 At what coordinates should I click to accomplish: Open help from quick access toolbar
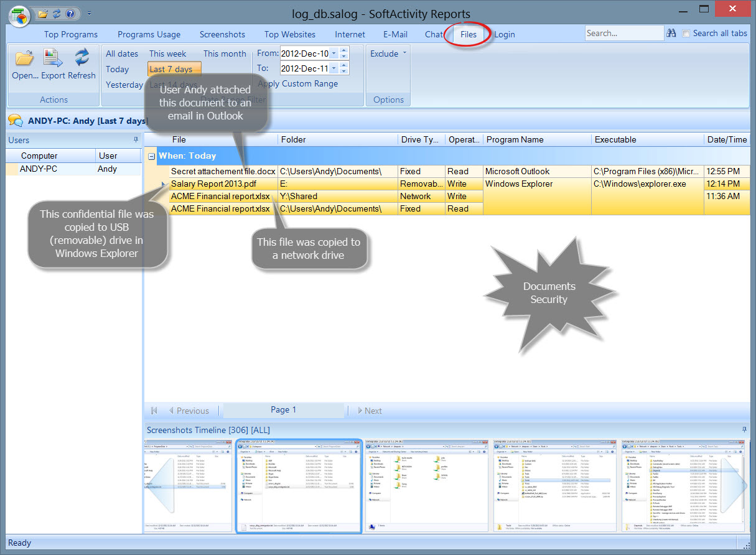coord(70,13)
